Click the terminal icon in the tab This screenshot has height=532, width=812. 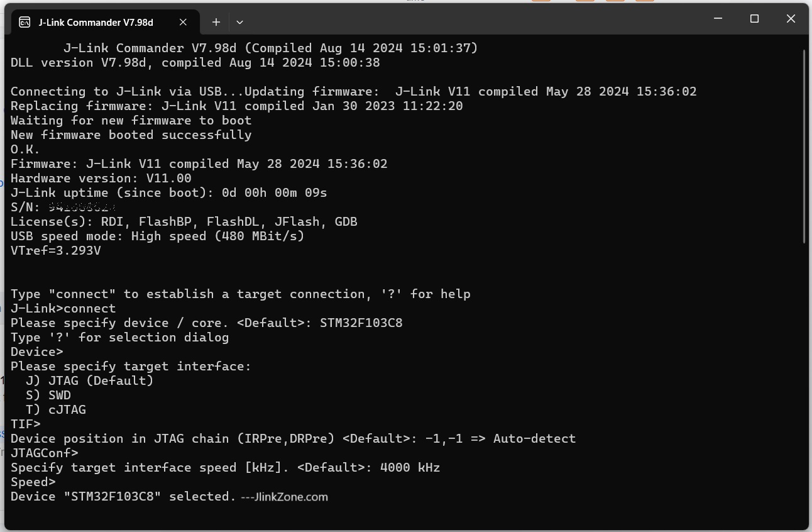point(25,22)
